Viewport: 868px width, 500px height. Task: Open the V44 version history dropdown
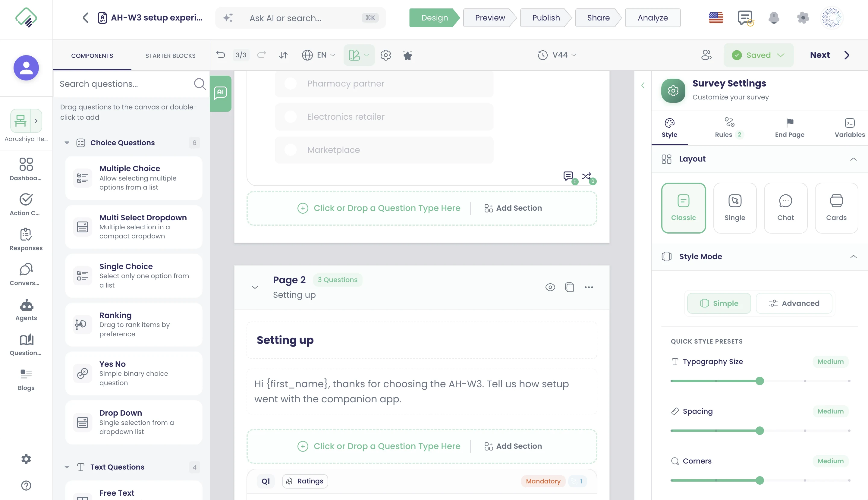pyautogui.click(x=557, y=55)
